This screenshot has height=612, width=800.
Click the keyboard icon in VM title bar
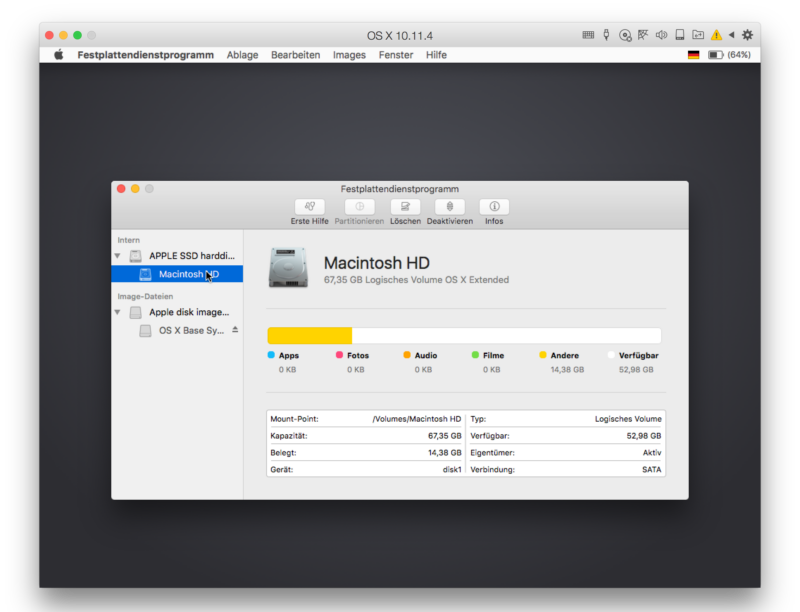[588, 35]
